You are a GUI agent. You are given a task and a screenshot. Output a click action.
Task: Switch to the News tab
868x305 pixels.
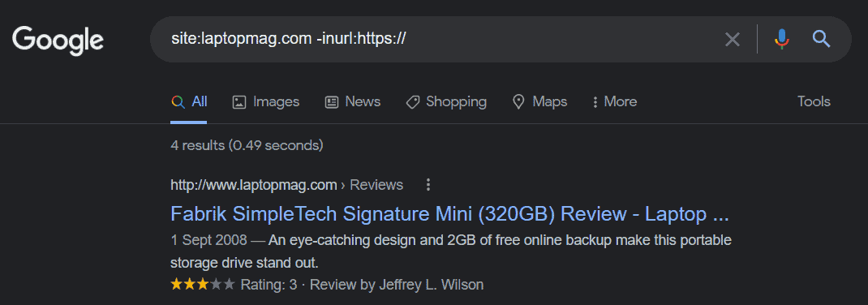pos(353,102)
